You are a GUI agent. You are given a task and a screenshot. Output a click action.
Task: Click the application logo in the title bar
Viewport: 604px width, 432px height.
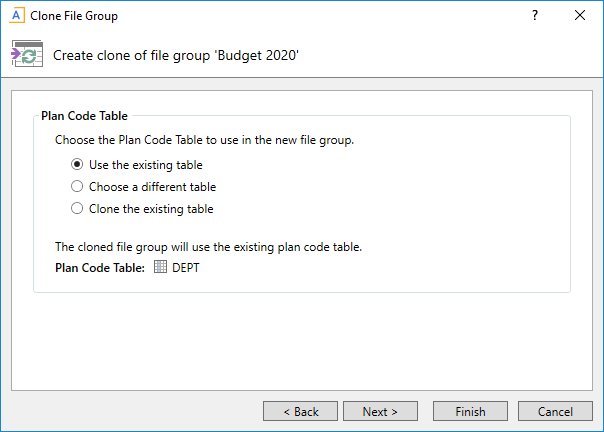15,16
